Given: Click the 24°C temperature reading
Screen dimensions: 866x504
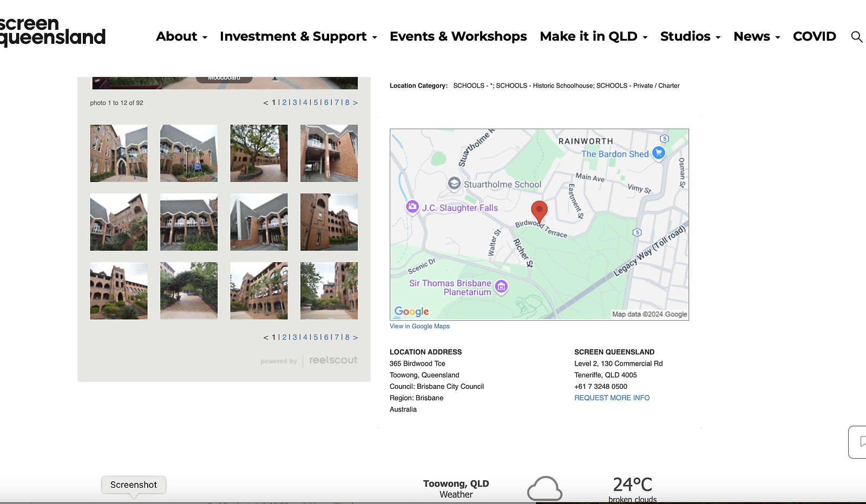Looking at the screenshot, I should click(632, 484).
